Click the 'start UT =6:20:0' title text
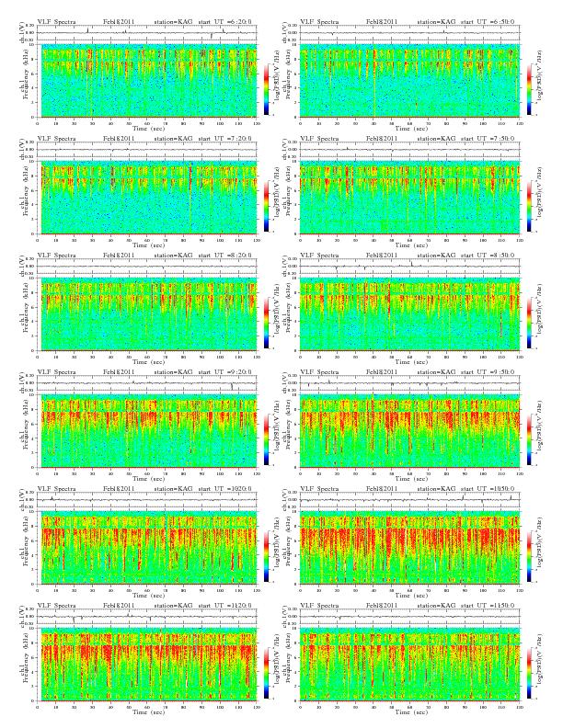563x728 pixels. [224, 22]
